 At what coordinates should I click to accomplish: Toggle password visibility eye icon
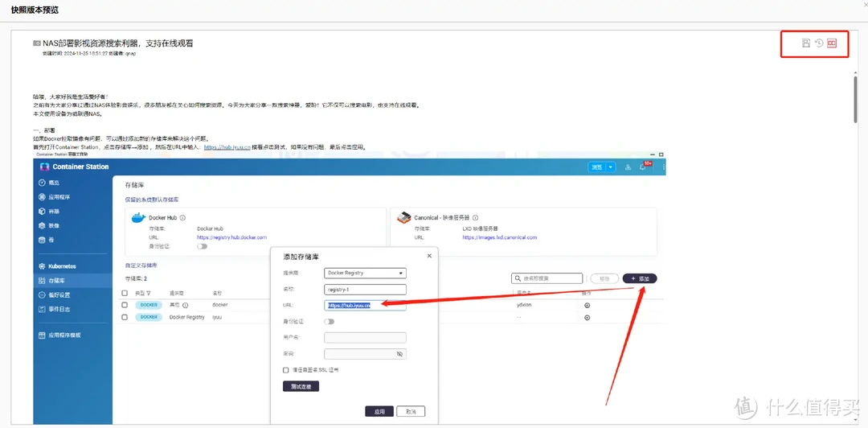(400, 354)
